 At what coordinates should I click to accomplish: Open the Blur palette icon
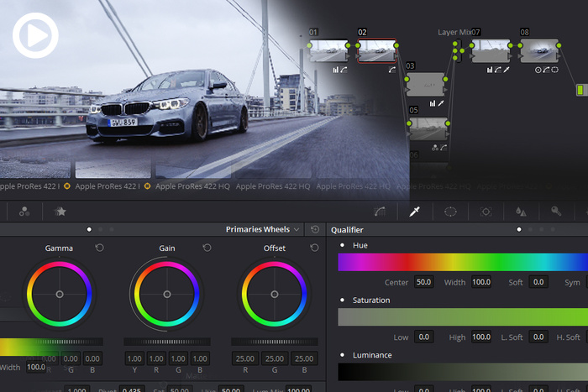tap(521, 212)
